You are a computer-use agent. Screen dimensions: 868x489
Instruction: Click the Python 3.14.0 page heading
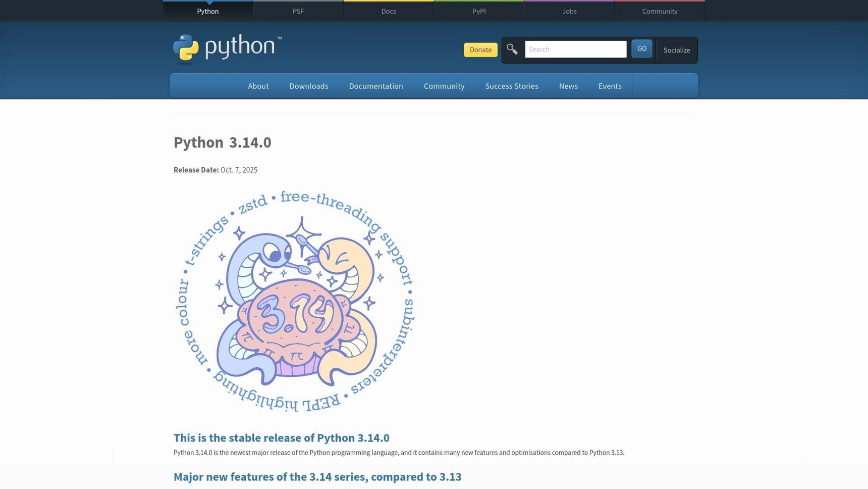coord(223,142)
